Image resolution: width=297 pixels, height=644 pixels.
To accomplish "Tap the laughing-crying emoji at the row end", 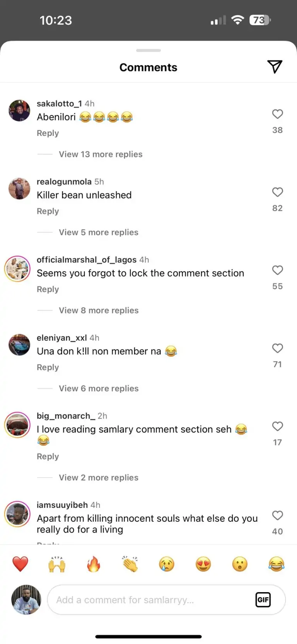I will click(x=276, y=564).
